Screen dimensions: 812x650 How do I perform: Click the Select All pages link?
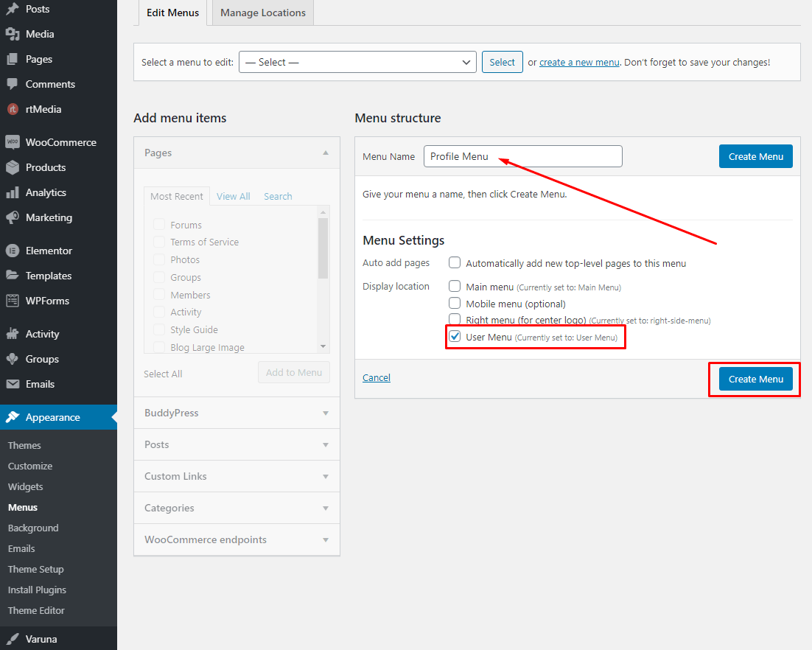(x=163, y=374)
